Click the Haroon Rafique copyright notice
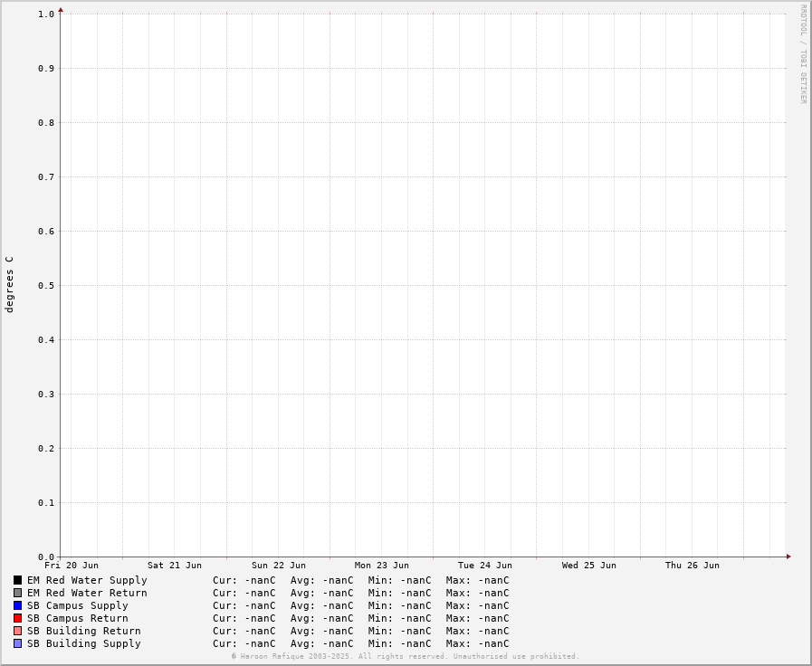The width and height of the screenshot is (812, 666). (406, 656)
